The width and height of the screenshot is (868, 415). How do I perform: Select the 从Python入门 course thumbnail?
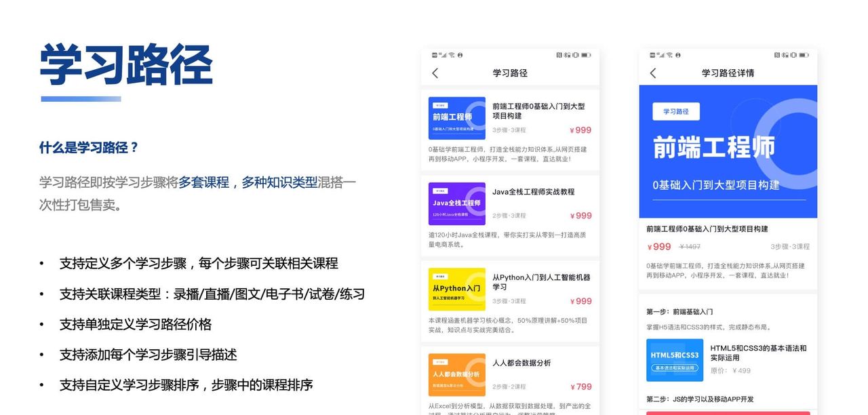coord(456,288)
